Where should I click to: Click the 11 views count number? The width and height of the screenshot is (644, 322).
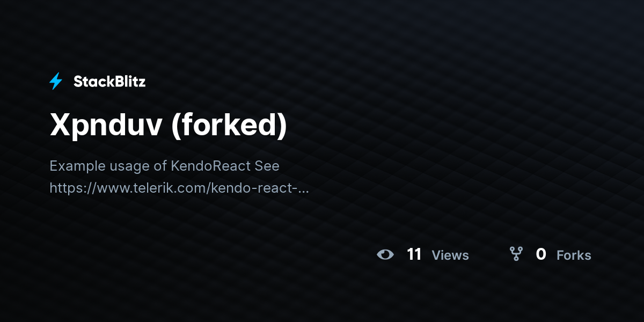click(414, 254)
